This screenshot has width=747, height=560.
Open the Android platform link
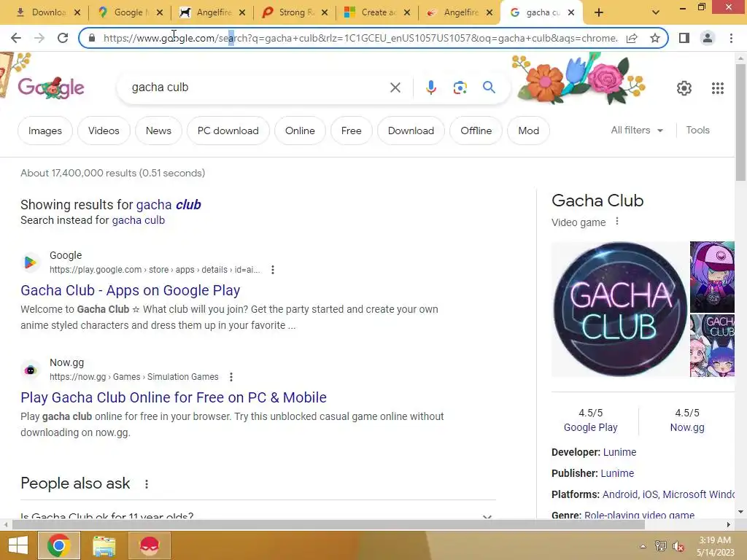point(620,494)
